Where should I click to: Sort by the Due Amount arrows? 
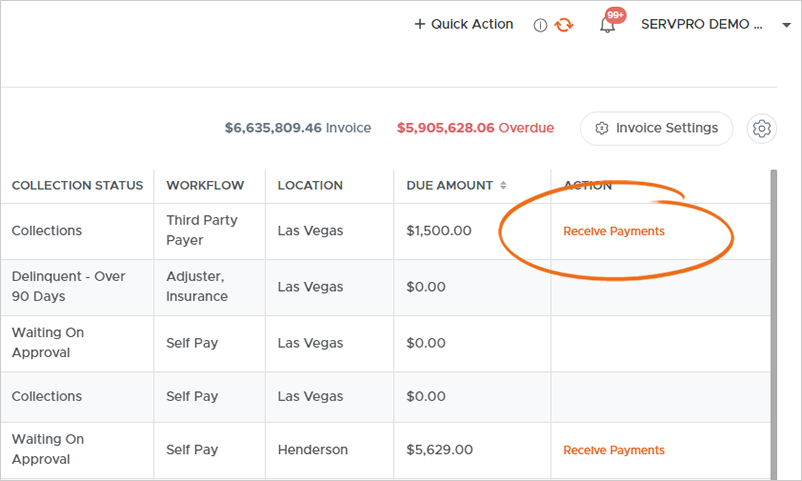504,185
